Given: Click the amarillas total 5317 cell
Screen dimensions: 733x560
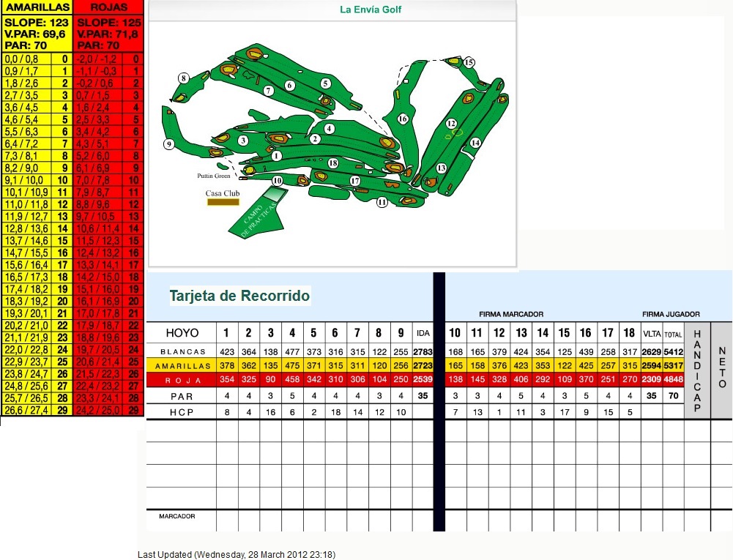Looking at the screenshot, I should coord(673,365).
